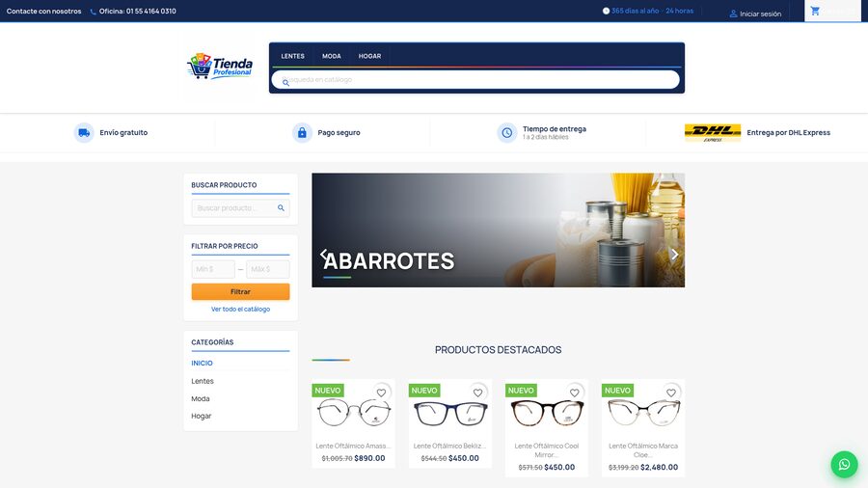Viewport: 868px width, 488px height.
Task: Open Lente Oftálmico Cool Mirror product image
Action: click(x=547, y=413)
